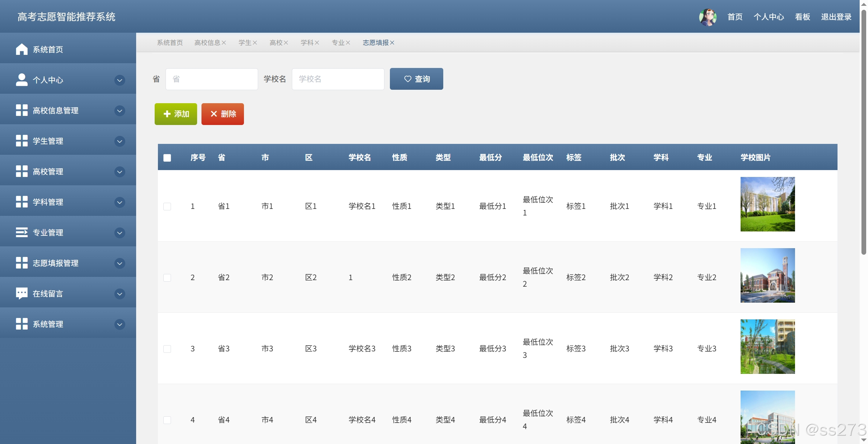
Task: Click the 查询 search button
Action: [x=416, y=79]
